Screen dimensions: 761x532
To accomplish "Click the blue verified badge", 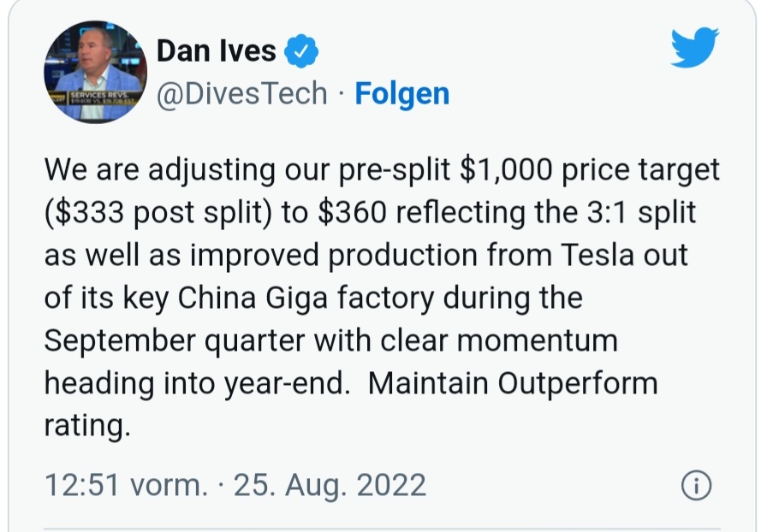I will (301, 50).
